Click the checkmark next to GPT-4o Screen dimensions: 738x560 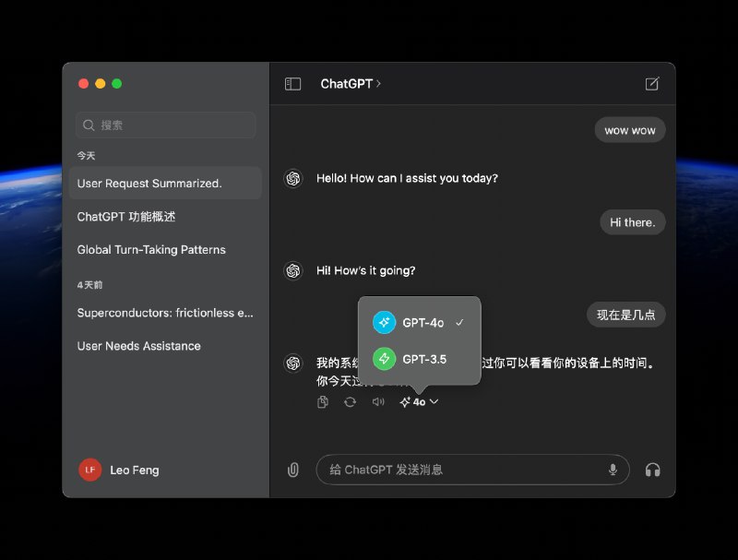[x=459, y=322]
